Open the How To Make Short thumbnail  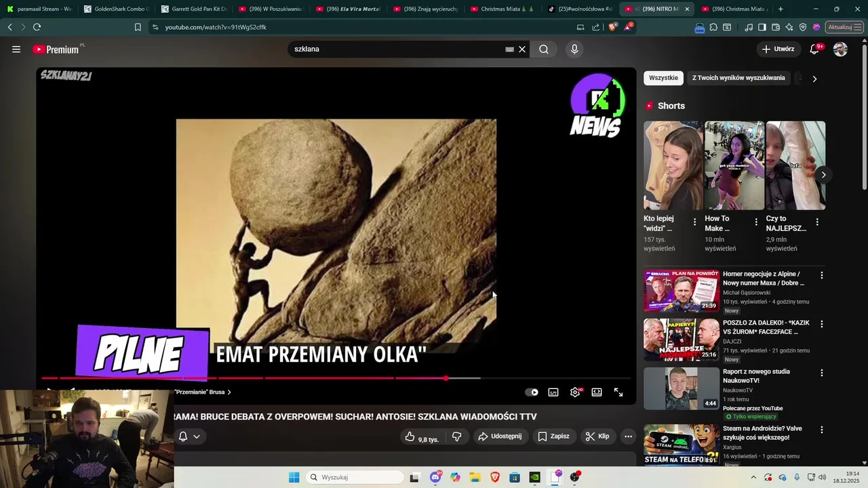coord(734,165)
